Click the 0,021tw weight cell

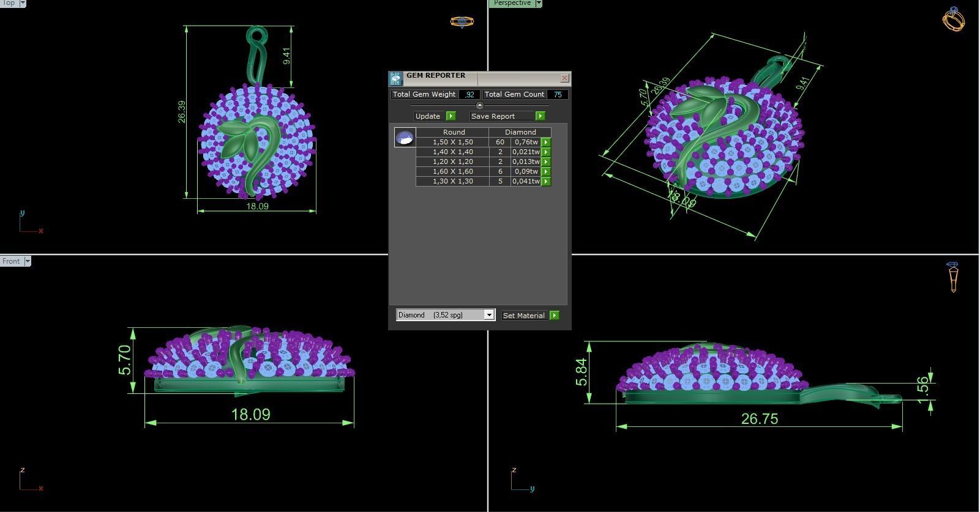526,152
